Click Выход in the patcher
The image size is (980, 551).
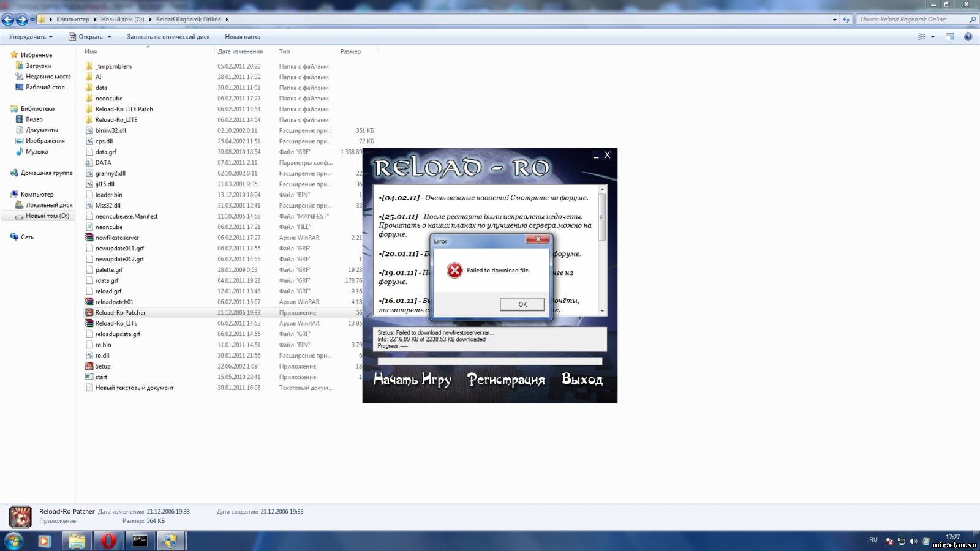click(582, 380)
